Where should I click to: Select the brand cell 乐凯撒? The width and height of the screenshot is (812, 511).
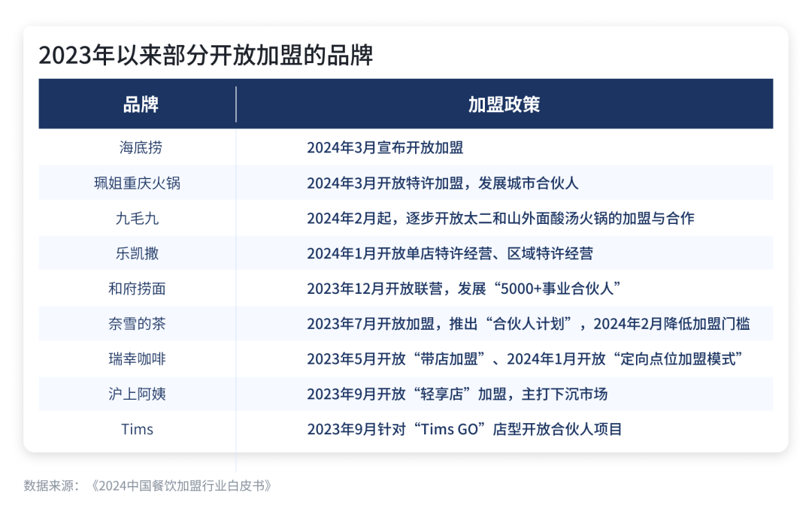(x=138, y=253)
